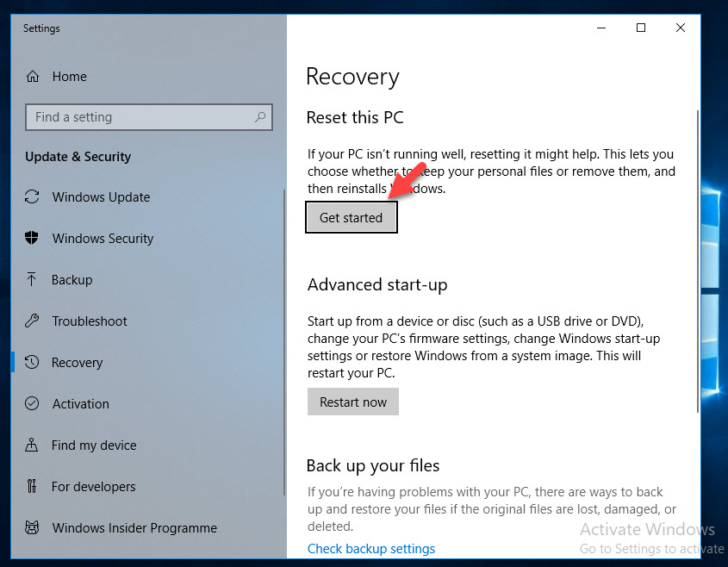The image size is (728, 567).
Task: Click the Recovery page vertical scrollbar
Action: pyautogui.click(x=697, y=261)
